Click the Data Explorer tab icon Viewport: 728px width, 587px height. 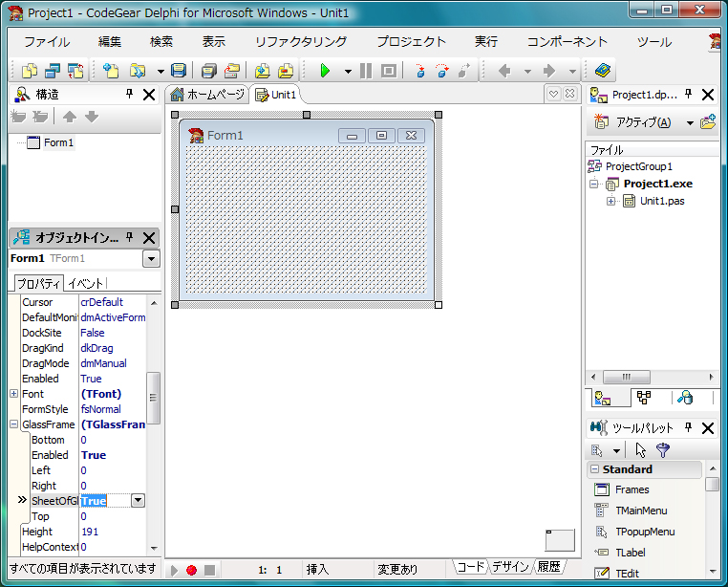pyautogui.click(x=685, y=398)
